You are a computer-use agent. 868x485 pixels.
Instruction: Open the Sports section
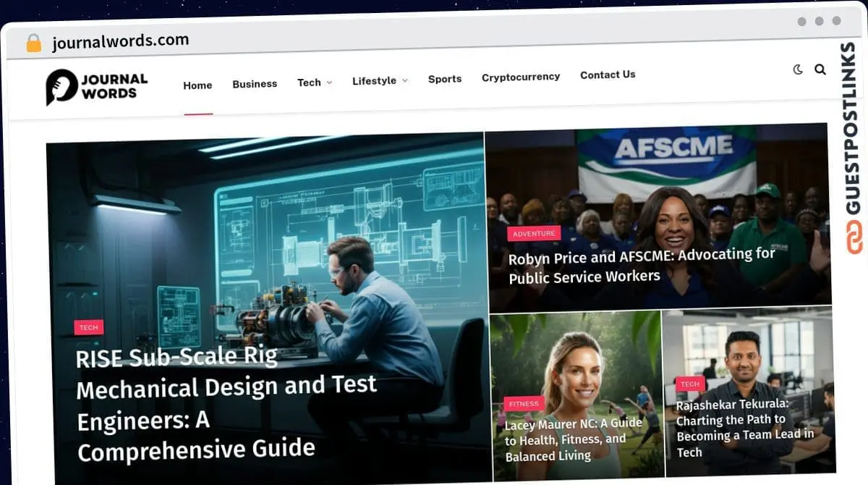coord(445,79)
